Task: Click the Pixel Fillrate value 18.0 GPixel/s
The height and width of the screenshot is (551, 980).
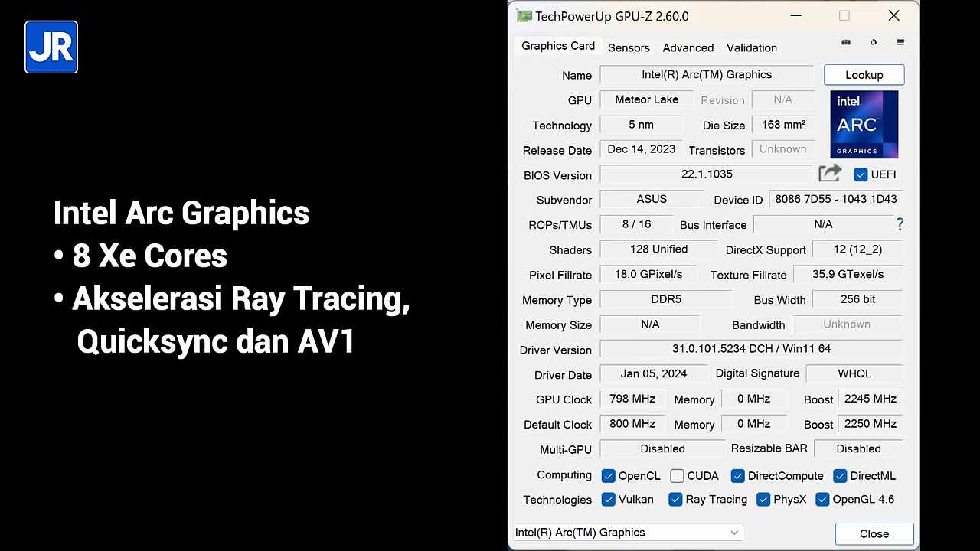Action: pyautogui.click(x=648, y=274)
